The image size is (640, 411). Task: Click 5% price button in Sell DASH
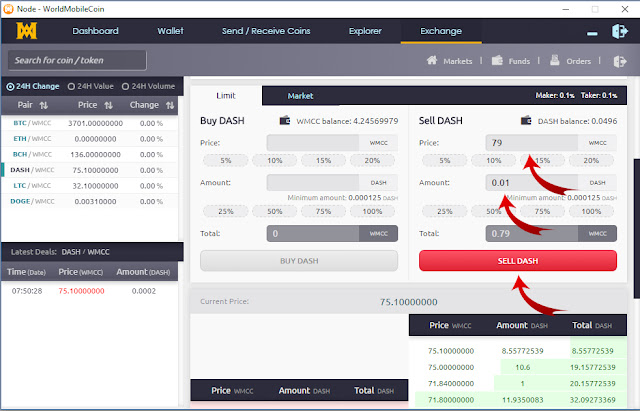444,160
